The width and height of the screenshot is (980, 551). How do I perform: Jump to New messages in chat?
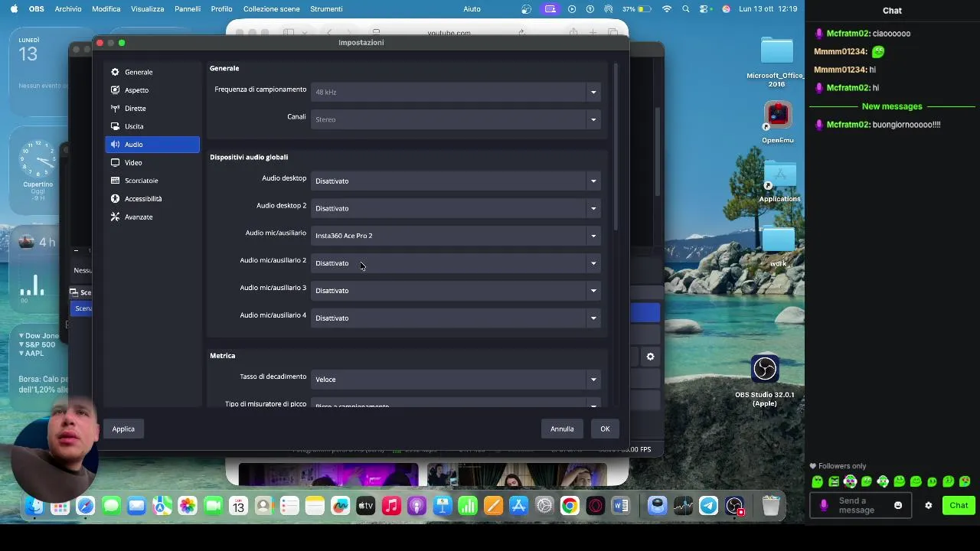[892, 106]
